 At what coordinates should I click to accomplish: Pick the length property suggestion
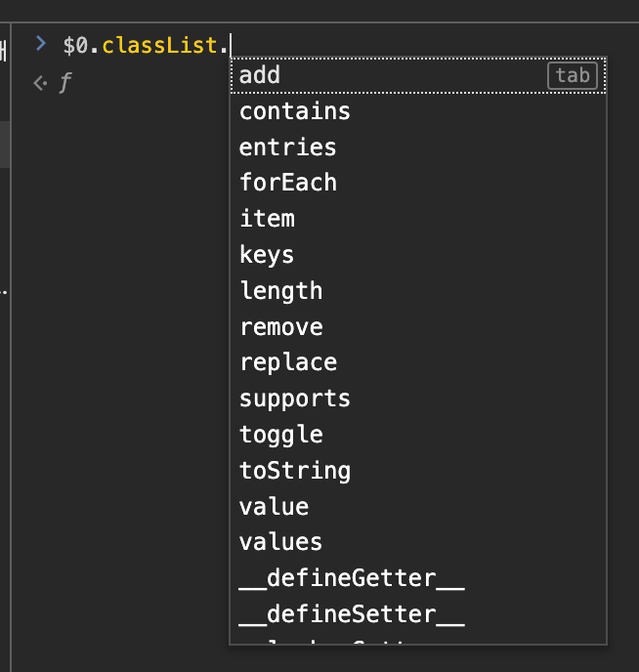pyautogui.click(x=418, y=291)
